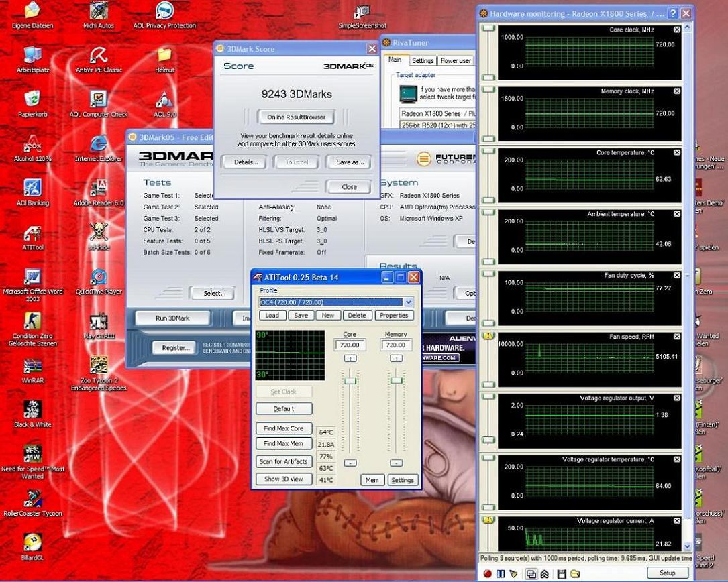Open the Arbeitsplatz desktop icon
728x582 pixels.
pos(32,60)
